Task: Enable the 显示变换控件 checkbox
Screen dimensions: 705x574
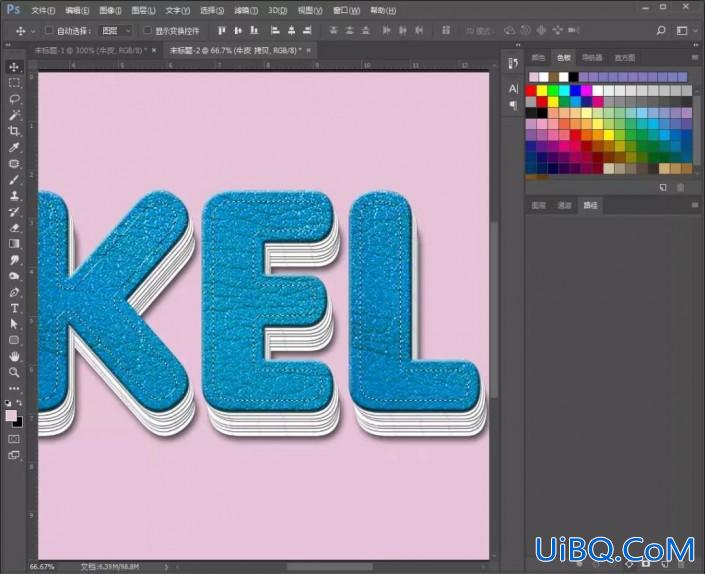Action: (147, 30)
